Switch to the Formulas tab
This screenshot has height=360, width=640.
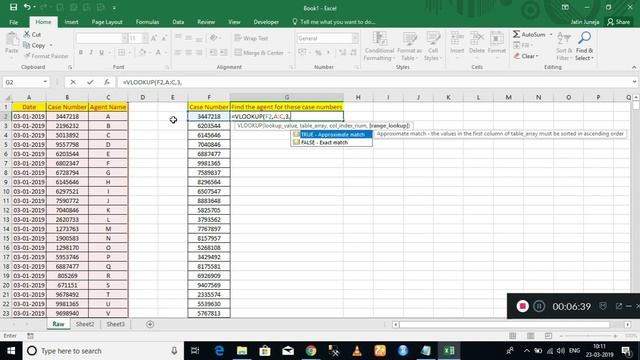tap(147, 22)
